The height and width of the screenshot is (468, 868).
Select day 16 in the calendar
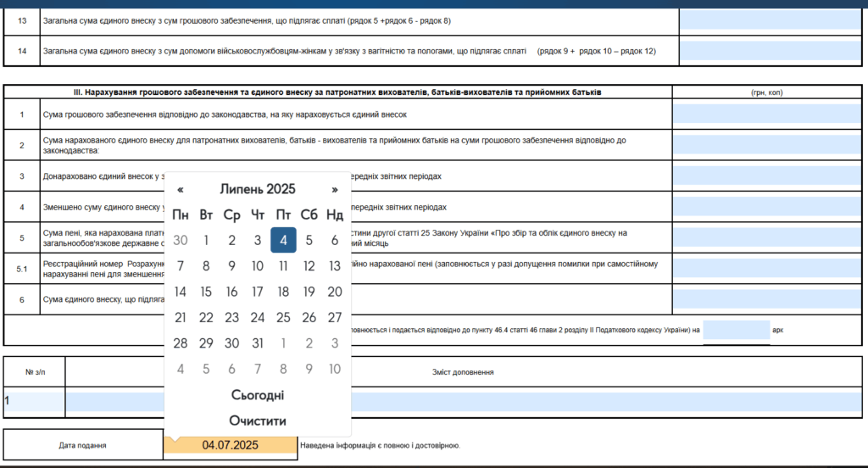point(232,292)
